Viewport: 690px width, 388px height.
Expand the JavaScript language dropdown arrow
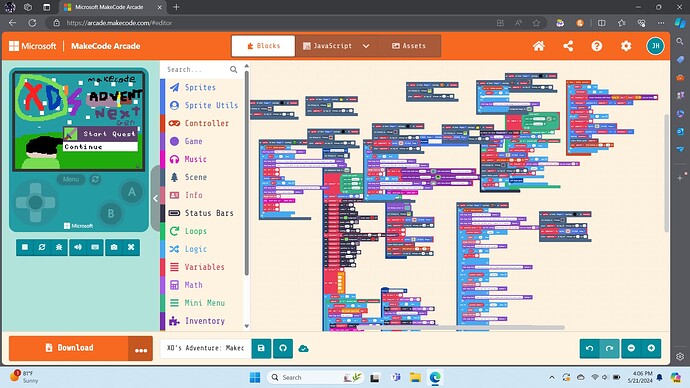[x=366, y=46]
